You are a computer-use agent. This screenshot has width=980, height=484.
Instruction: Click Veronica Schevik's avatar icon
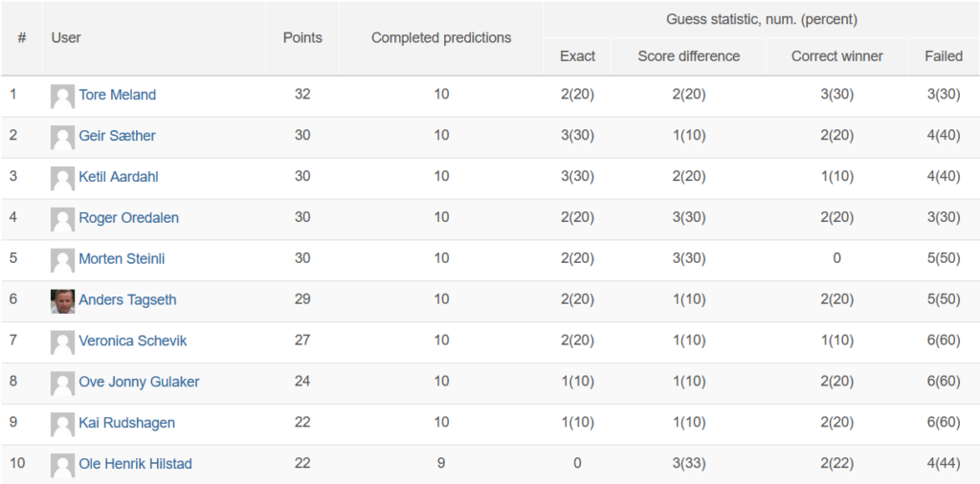(x=62, y=342)
